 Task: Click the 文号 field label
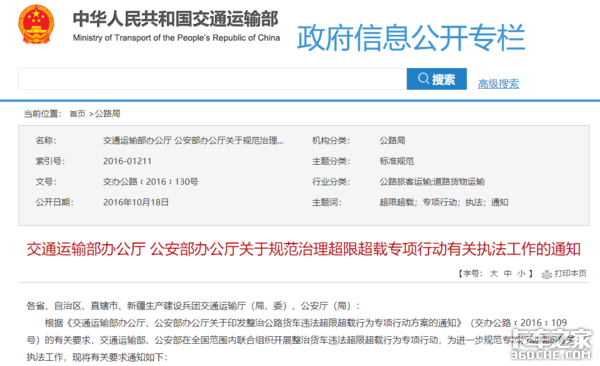[46, 182]
